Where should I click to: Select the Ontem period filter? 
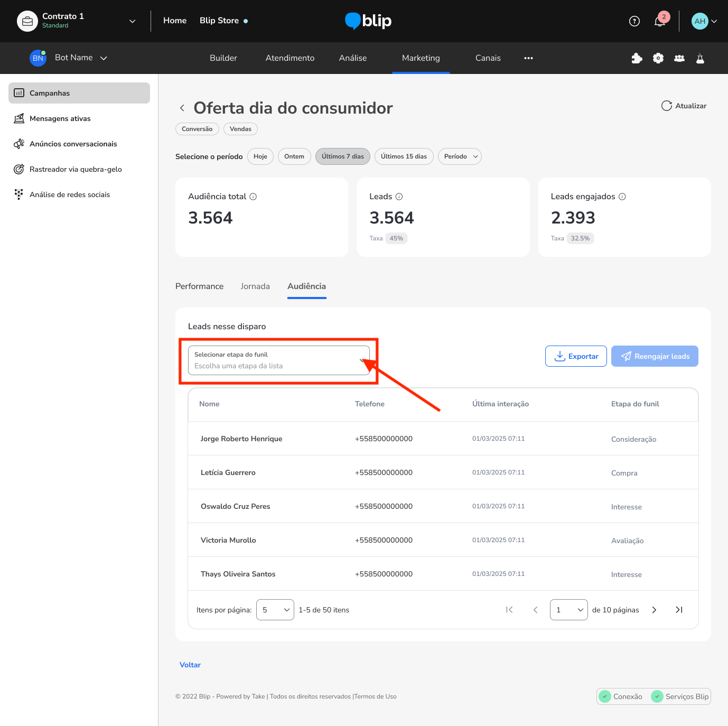[x=294, y=156]
